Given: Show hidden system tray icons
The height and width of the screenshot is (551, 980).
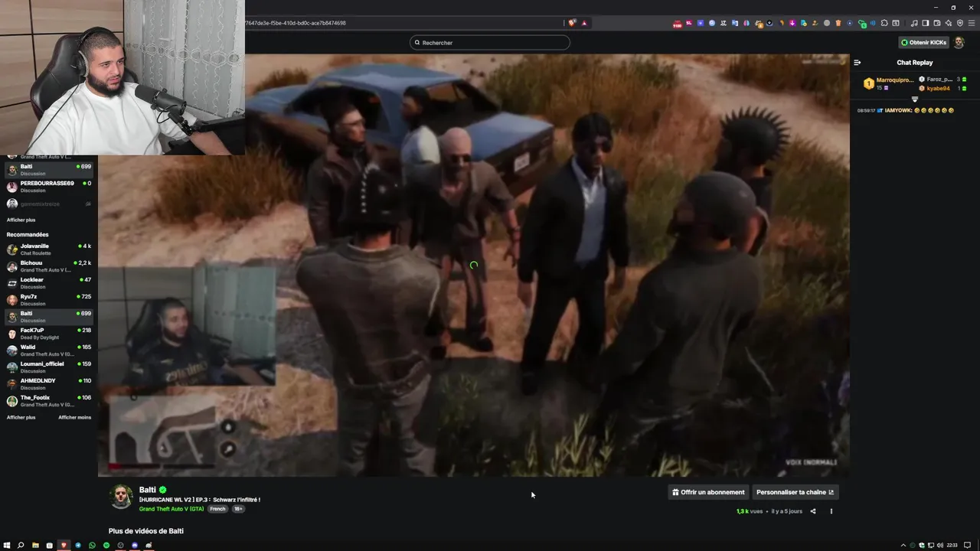Looking at the screenshot, I should coord(903,545).
